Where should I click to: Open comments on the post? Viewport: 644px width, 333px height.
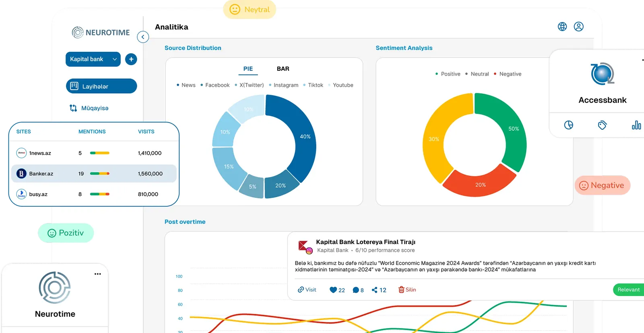coord(356,290)
